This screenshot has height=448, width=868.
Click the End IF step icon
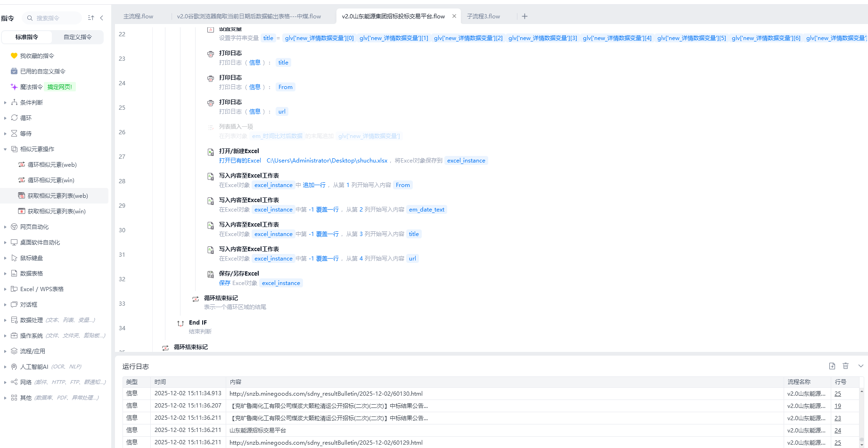pyautogui.click(x=180, y=323)
